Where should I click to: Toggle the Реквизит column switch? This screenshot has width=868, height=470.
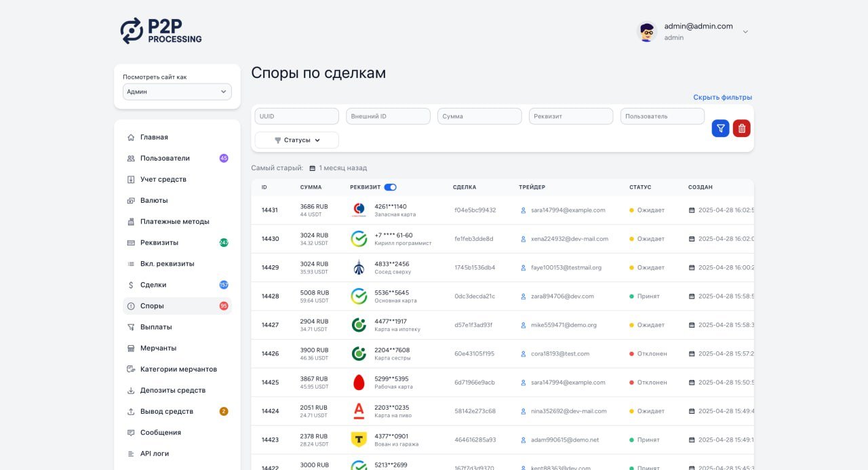(x=390, y=187)
